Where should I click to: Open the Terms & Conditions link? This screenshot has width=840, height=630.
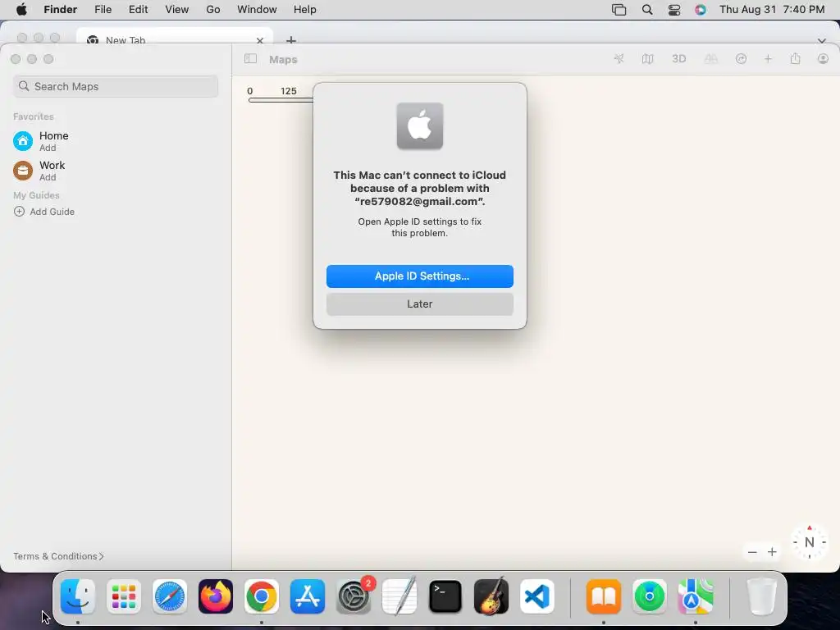point(58,556)
